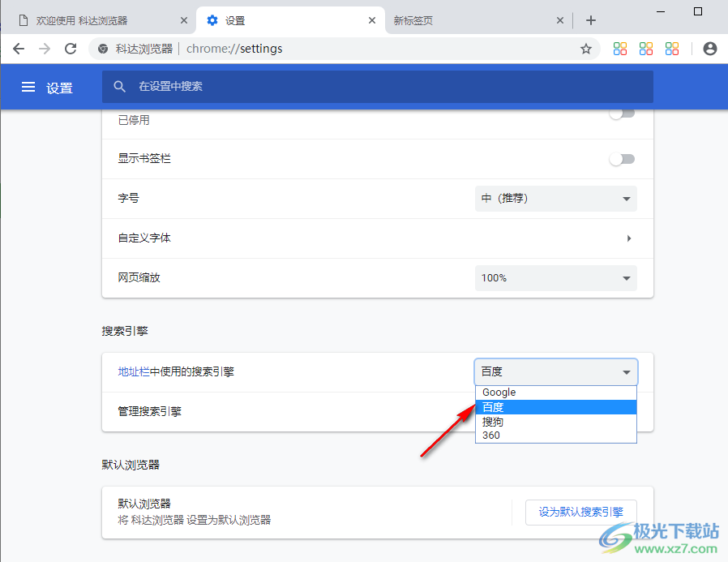
Task: Open the 字号 dropdown showing 中（推荐）
Action: (x=555, y=199)
